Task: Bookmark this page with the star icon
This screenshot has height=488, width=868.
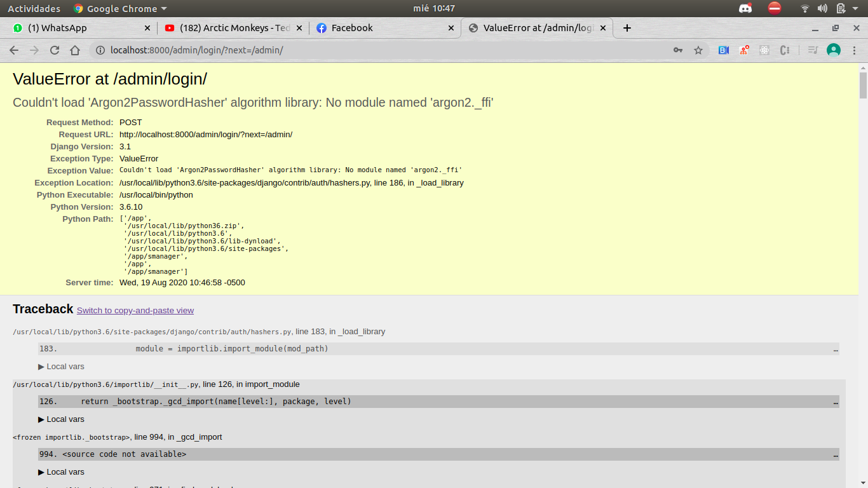Action: [x=698, y=50]
